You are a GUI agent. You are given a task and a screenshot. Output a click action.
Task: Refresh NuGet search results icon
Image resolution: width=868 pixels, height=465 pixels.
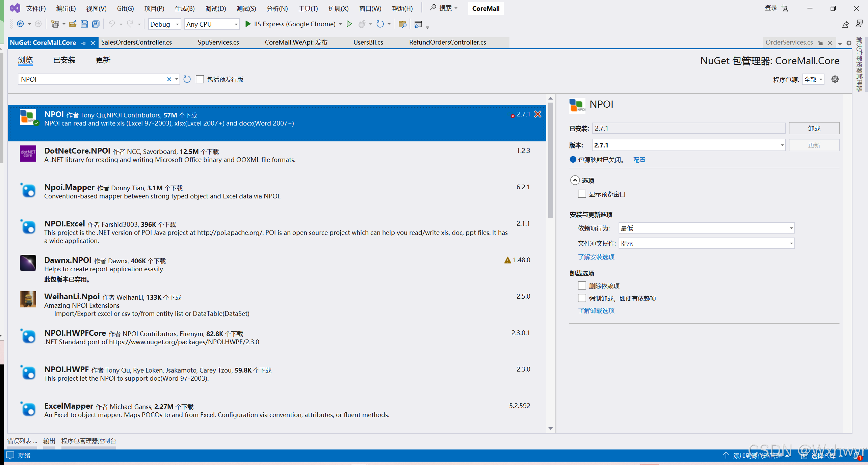tap(187, 79)
